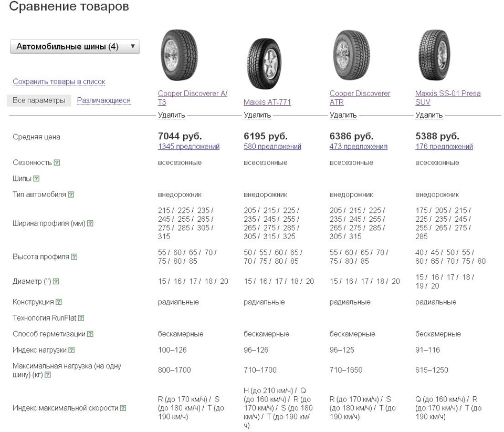Show help for Технология RunFlat

(x=81, y=318)
